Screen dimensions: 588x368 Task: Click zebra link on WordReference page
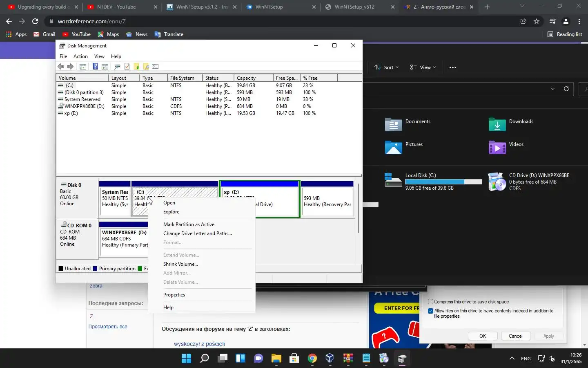[x=96, y=286]
